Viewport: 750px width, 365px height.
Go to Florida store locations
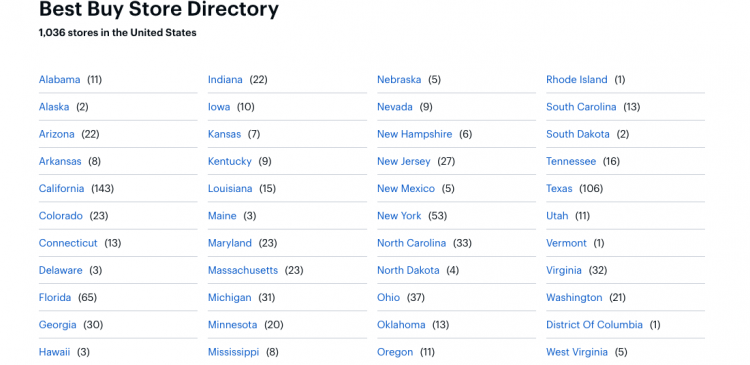pyautogui.click(x=55, y=298)
